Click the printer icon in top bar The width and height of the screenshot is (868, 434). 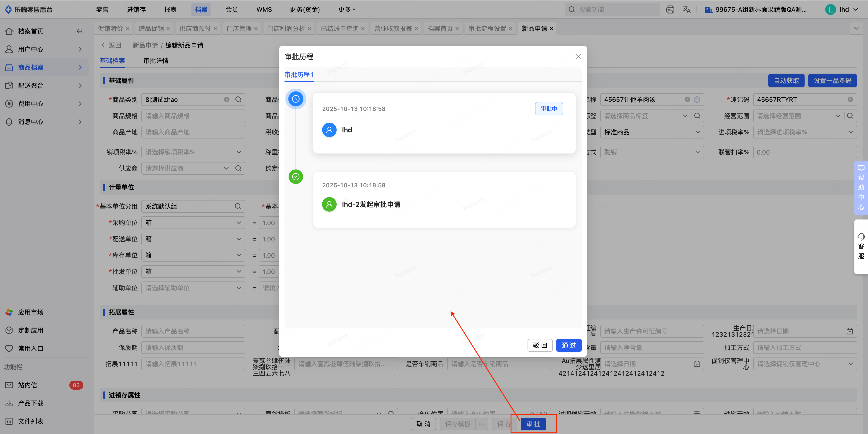(670, 10)
